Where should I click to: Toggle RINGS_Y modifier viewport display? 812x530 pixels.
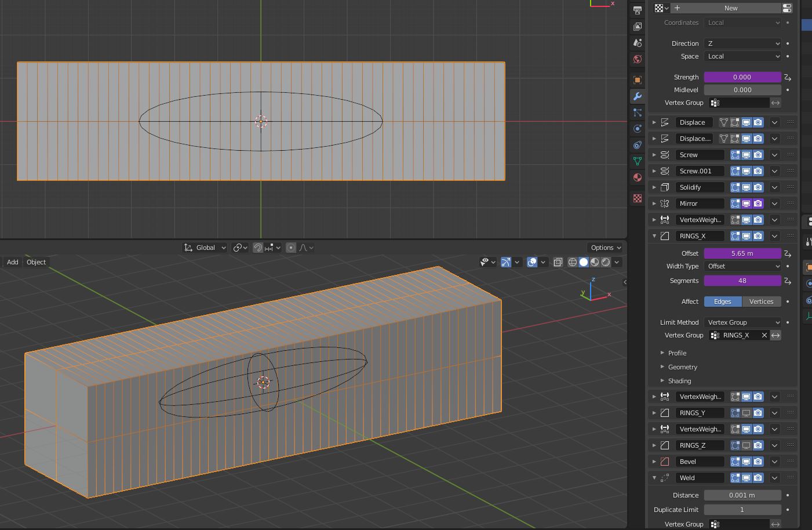click(747, 413)
